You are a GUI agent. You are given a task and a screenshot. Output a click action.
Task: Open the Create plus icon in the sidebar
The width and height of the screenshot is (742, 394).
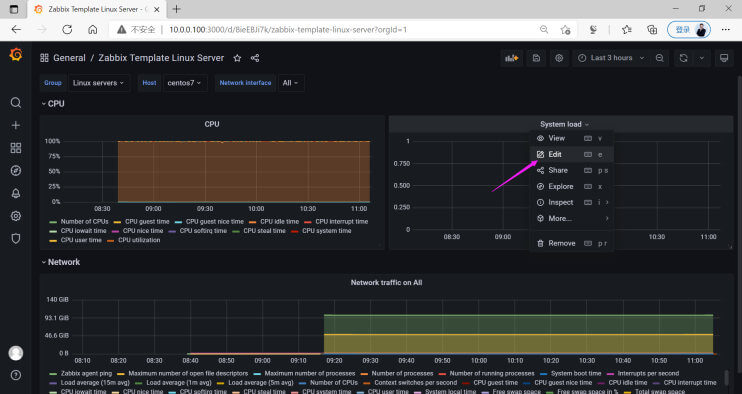pyautogui.click(x=16, y=125)
